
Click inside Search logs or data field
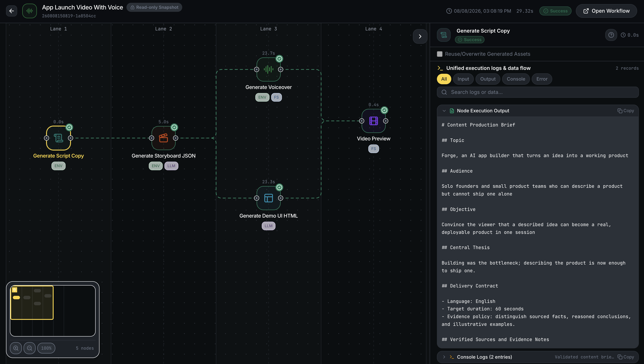pyautogui.click(x=537, y=92)
